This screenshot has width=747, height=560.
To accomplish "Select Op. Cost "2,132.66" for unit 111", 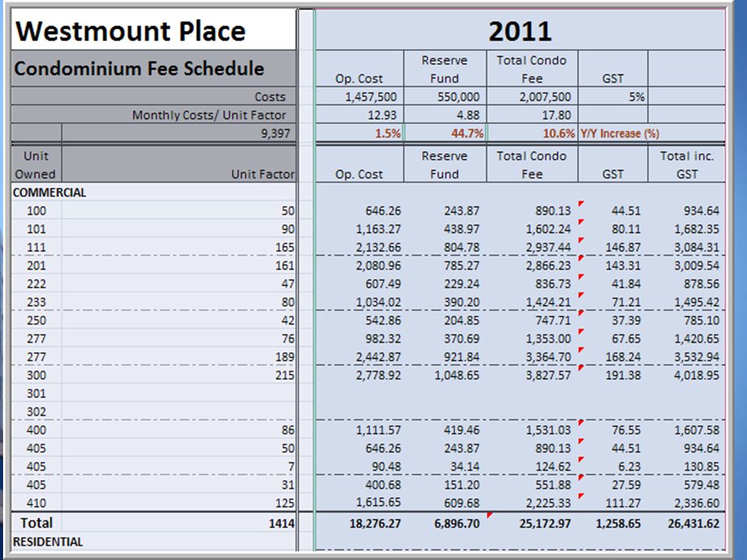I will [x=378, y=247].
